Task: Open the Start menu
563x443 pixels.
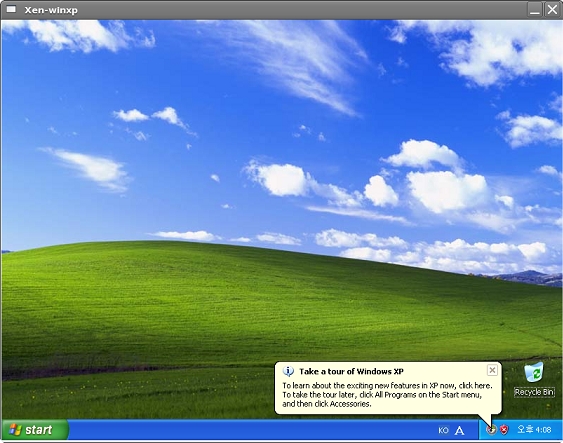Action: point(35,429)
